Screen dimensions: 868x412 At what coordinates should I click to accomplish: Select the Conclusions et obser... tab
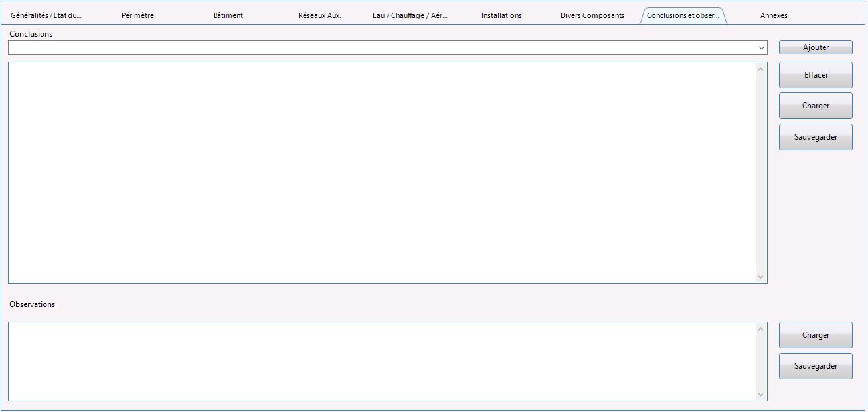[x=683, y=15]
